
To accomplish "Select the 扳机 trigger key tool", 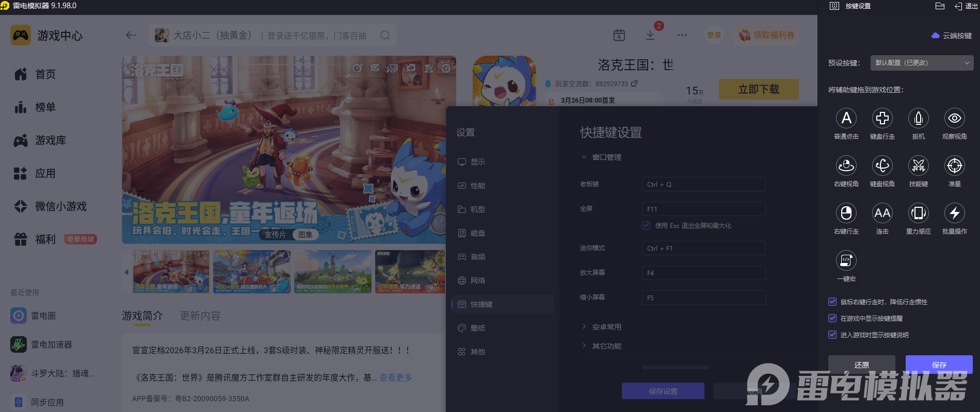I will point(919,118).
